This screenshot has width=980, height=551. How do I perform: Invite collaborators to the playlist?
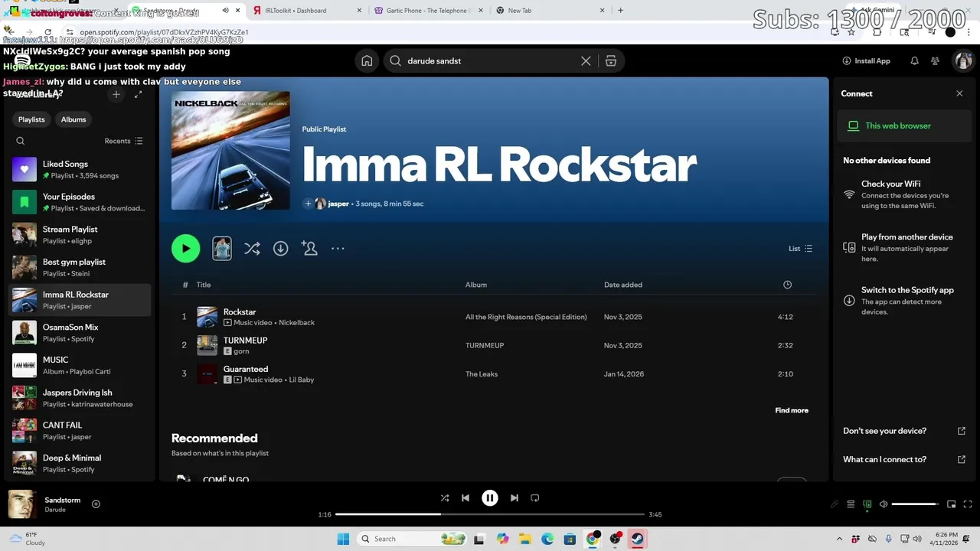(309, 249)
